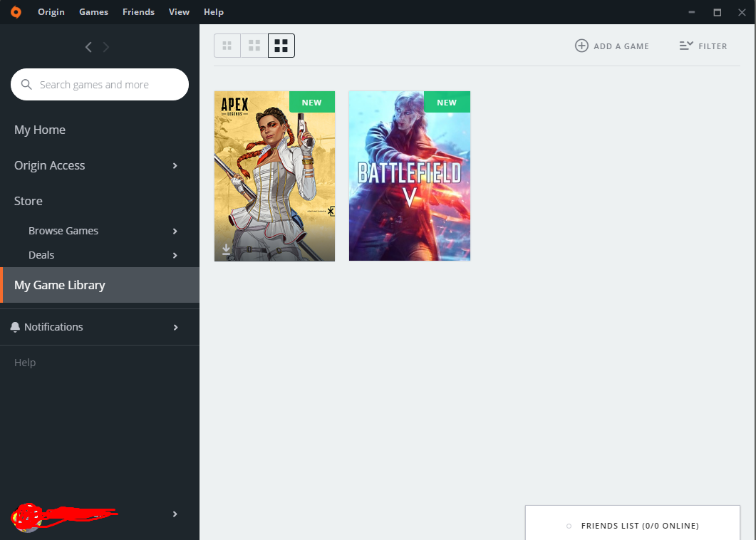Screen dimensions: 756x540
Task: Open Deals
Action: [x=41, y=255]
